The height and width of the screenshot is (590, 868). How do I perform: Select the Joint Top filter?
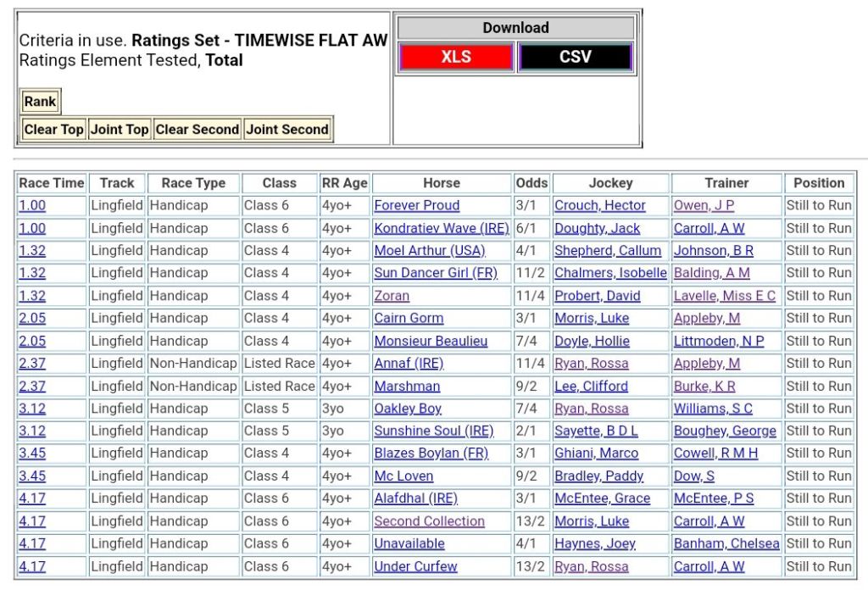pyautogui.click(x=120, y=130)
